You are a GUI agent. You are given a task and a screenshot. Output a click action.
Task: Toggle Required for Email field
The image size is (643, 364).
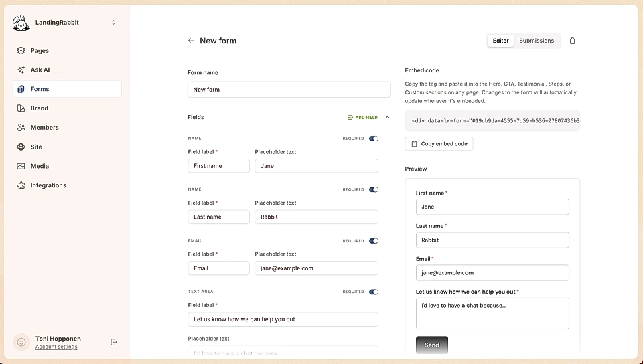pos(374,241)
